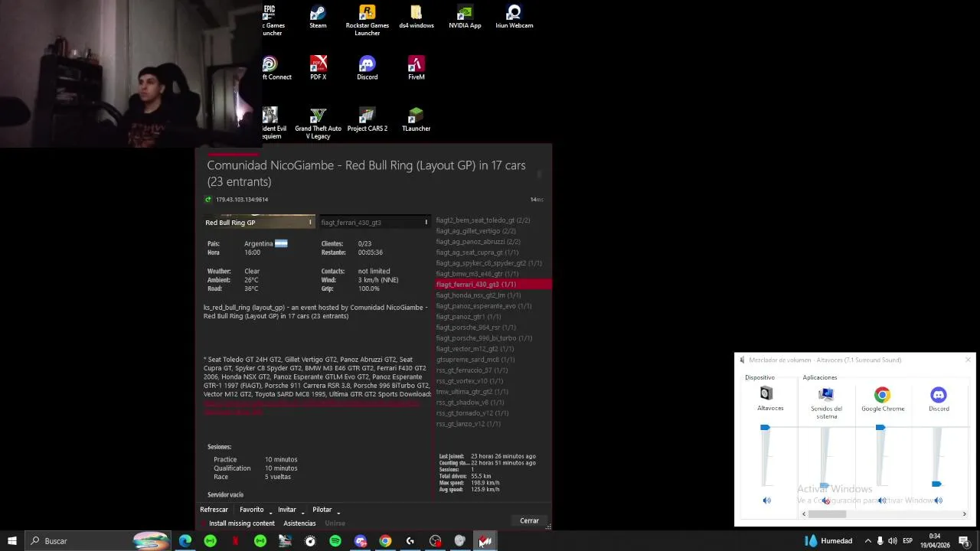Expand the Favorito dropdown arrow

(270, 511)
